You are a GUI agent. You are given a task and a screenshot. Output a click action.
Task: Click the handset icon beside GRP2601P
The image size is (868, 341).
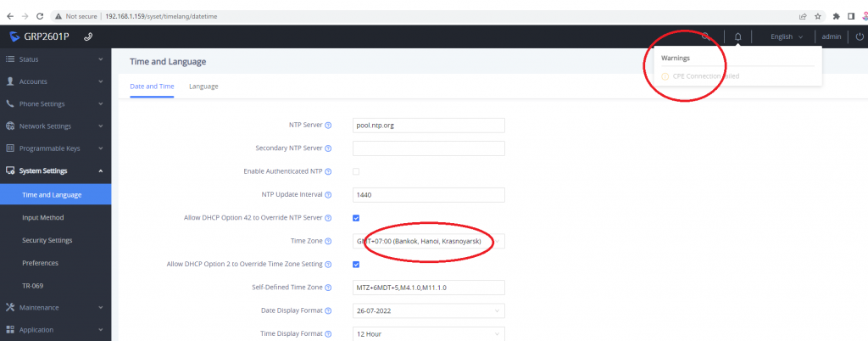pyautogui.click(x=88, y=36)
